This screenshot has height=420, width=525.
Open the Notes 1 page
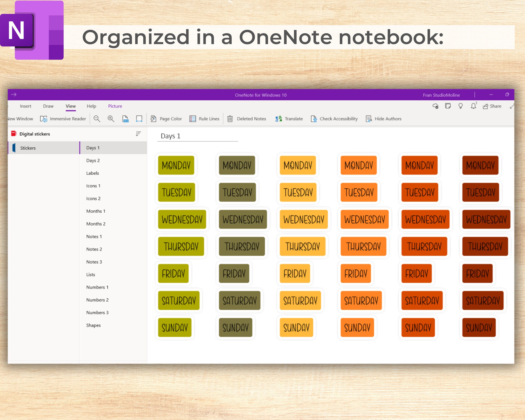113,236
